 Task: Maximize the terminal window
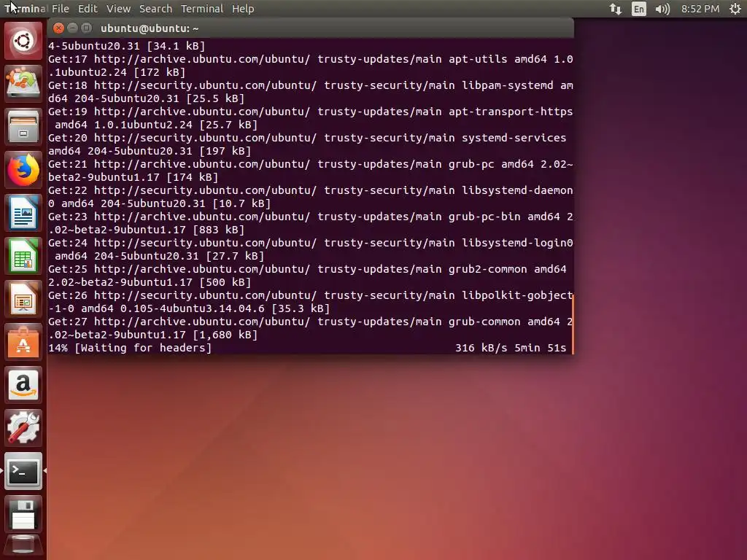click(x=86, y=28)
